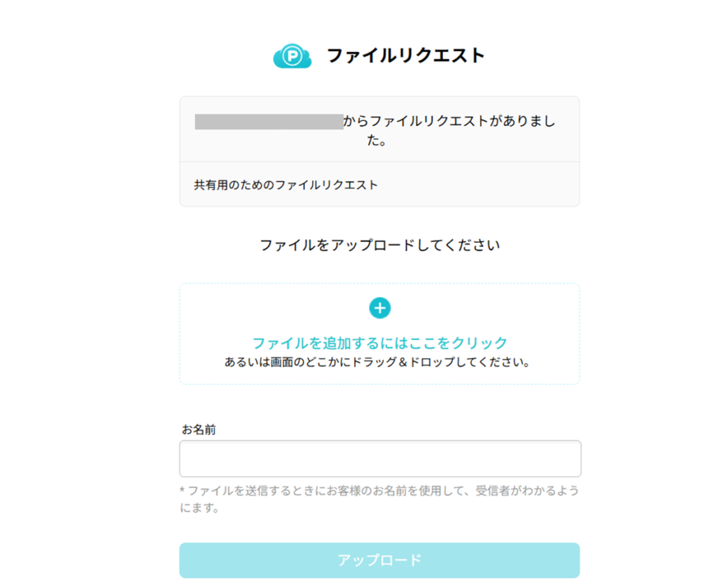The image size is (728, 586).
Task: Click the 'ファイルを追加するにはここをクリック' link
Action: [380, 343]
